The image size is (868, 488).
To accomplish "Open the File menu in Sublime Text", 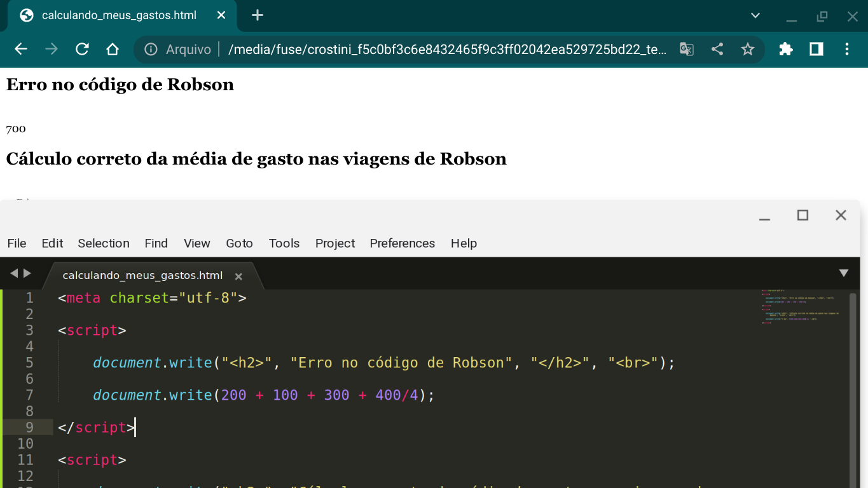I will [x=17, y=243].
